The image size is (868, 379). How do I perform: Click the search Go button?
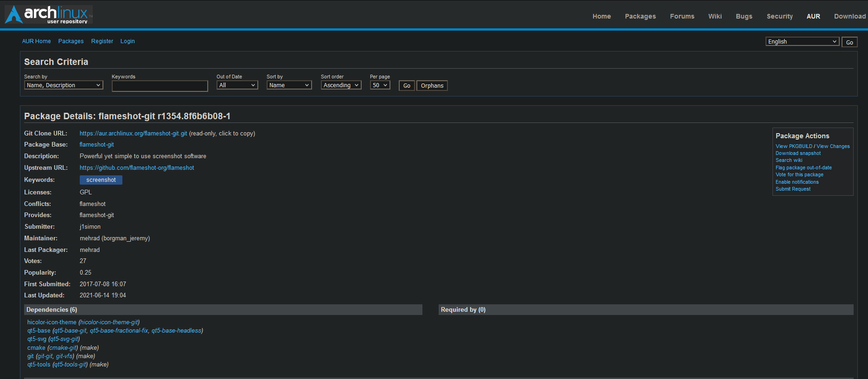407,86
